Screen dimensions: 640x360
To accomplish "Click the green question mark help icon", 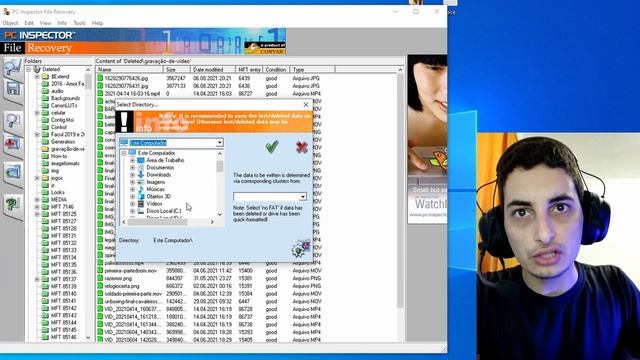I will pos(12,204).
